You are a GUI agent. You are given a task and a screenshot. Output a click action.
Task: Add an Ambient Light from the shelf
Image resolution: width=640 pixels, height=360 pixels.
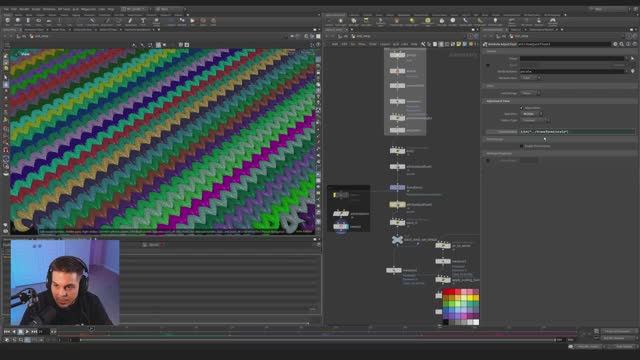pyautogui.click(x=495, y=21)
